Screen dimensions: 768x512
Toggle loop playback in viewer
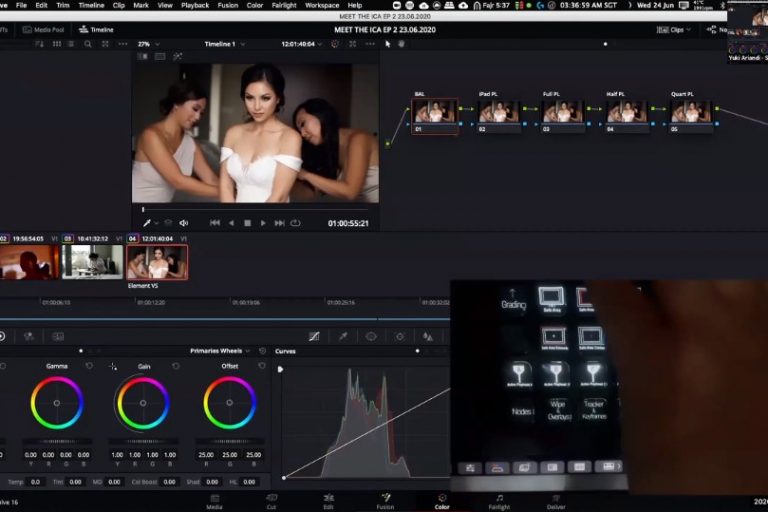click(x=295, y=223)
